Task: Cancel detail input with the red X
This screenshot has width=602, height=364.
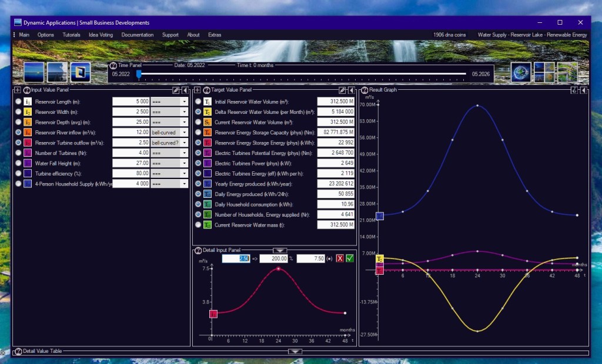Action: pos(340,258)
